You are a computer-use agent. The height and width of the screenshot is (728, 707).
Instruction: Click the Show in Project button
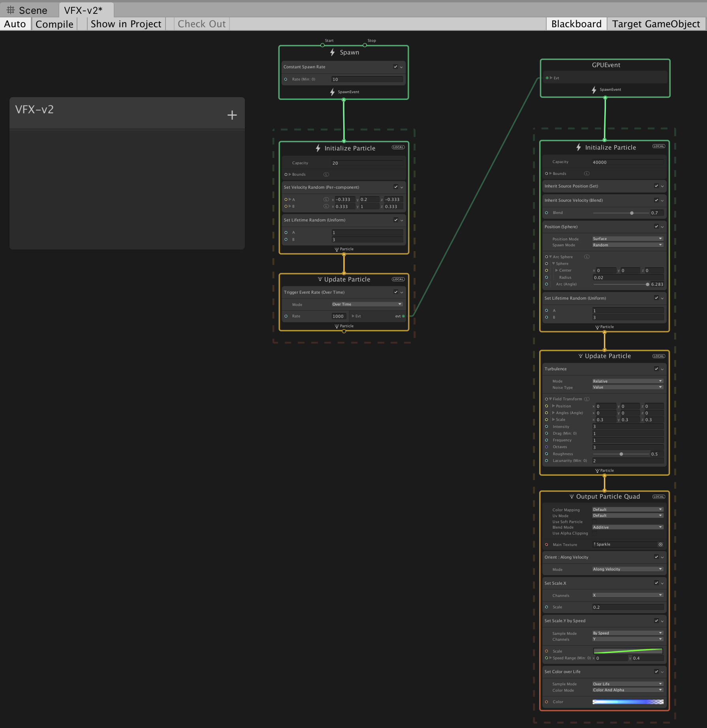click(126, 24)
